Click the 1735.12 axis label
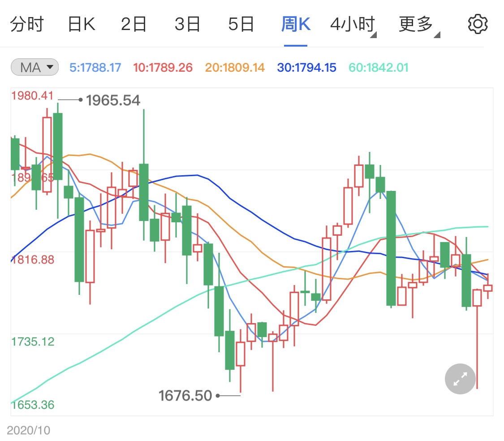 click(33, 342)
